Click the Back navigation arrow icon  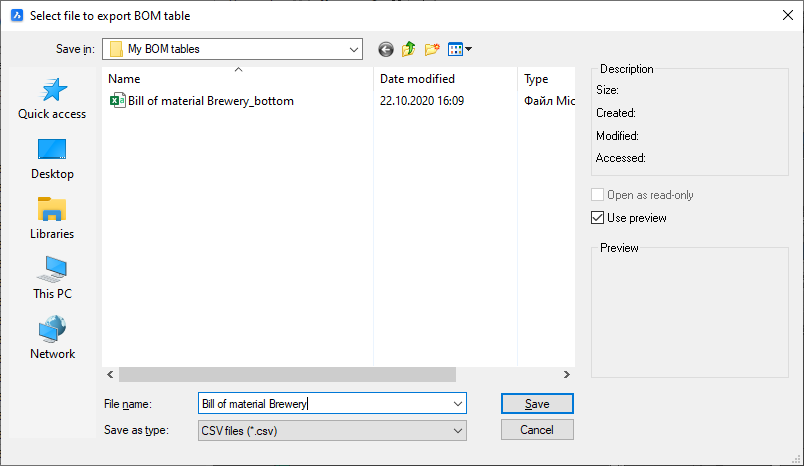pos(386,49)
